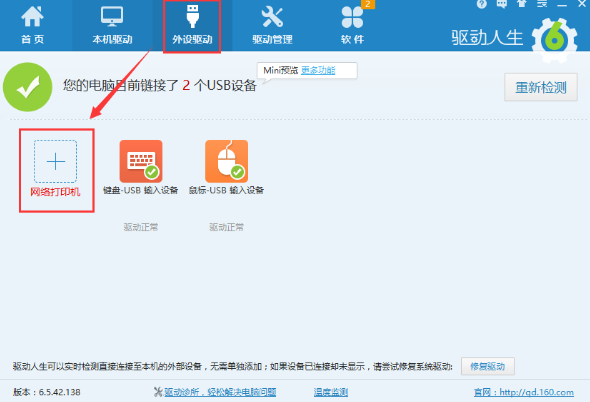Viewport: 590px width, 402px height.
Task: Open 更多功能 link in Mini预览 bubble
Action: click(x=318, y=70)
